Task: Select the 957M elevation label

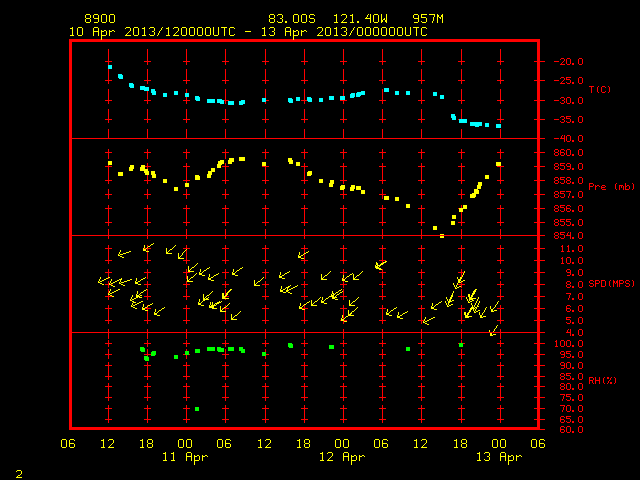Action: [x=428, y=19]
